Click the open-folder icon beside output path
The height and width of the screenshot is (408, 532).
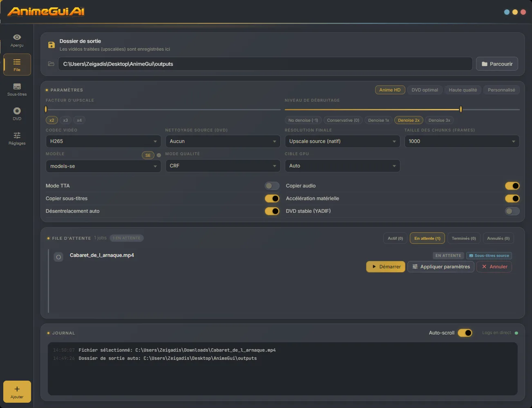point(51,64)
